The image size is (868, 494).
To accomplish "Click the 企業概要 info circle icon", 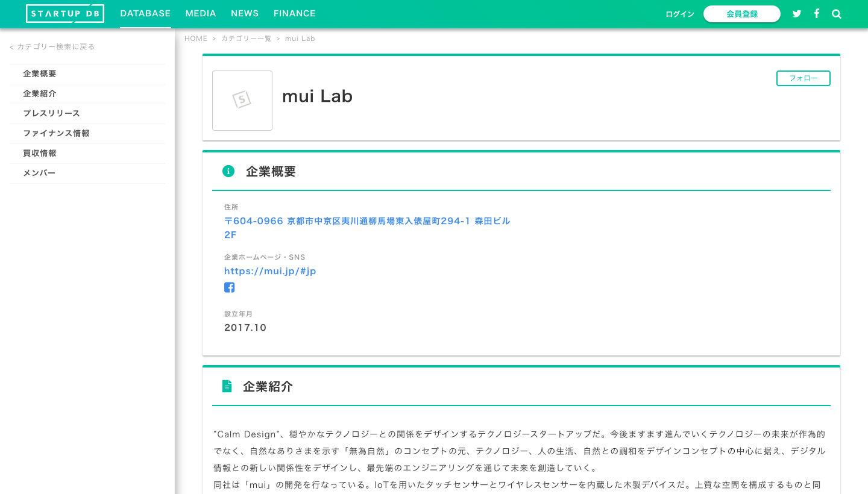I will tap(228, 171).
